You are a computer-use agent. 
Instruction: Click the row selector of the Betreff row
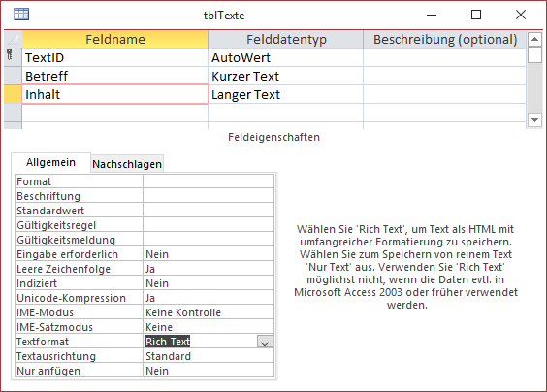pyautogui.click(x=13, y=76)
